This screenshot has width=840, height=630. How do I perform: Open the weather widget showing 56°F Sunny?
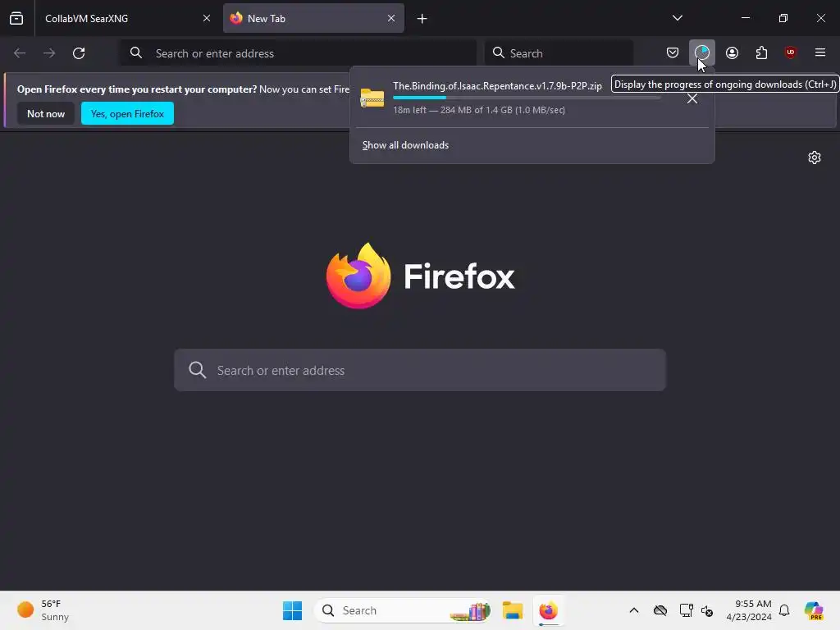tap(44, 610)
